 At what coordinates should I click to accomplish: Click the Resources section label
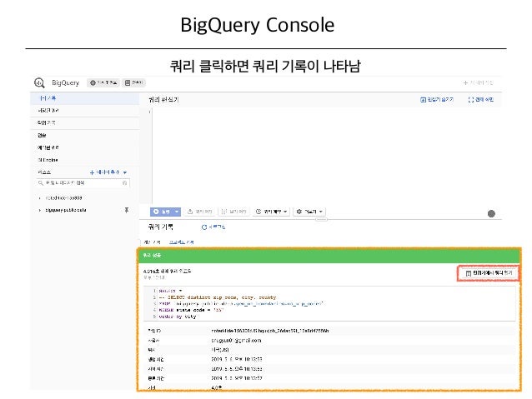tap(43, 172)
